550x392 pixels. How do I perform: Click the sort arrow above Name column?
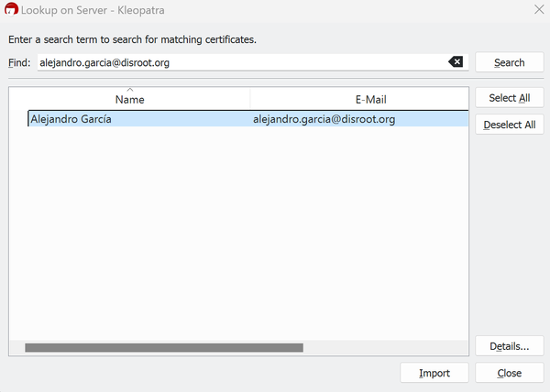(129, 90)
